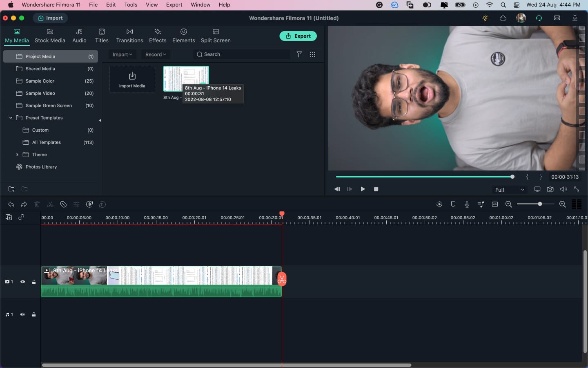Open cloud storage icon in title bar
Viewport: 588px width, 368px height.
click(x=503, y=18)
